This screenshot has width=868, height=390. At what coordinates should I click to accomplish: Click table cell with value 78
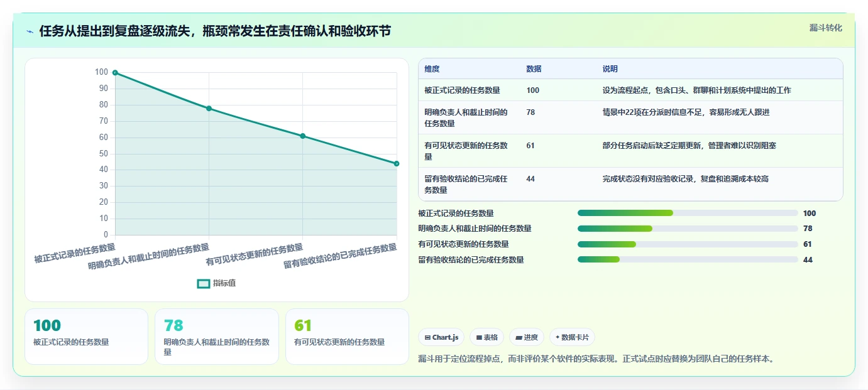click(x=530, y=112)
